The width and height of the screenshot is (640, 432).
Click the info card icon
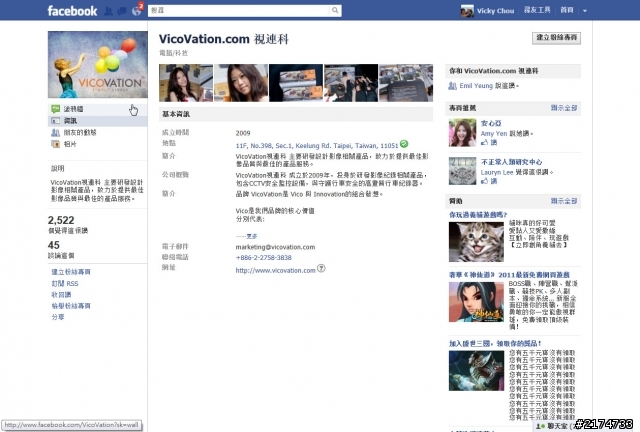(x=56, y=121)
